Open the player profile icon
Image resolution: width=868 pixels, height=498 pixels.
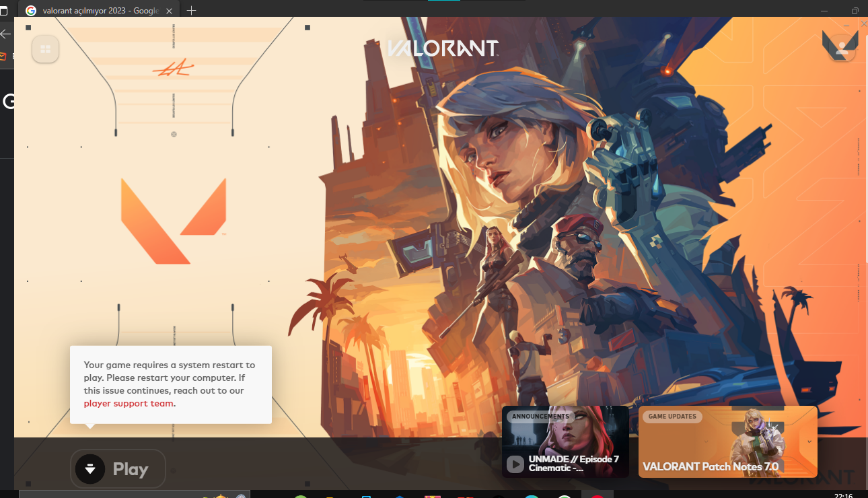click(x=840, y=48)
